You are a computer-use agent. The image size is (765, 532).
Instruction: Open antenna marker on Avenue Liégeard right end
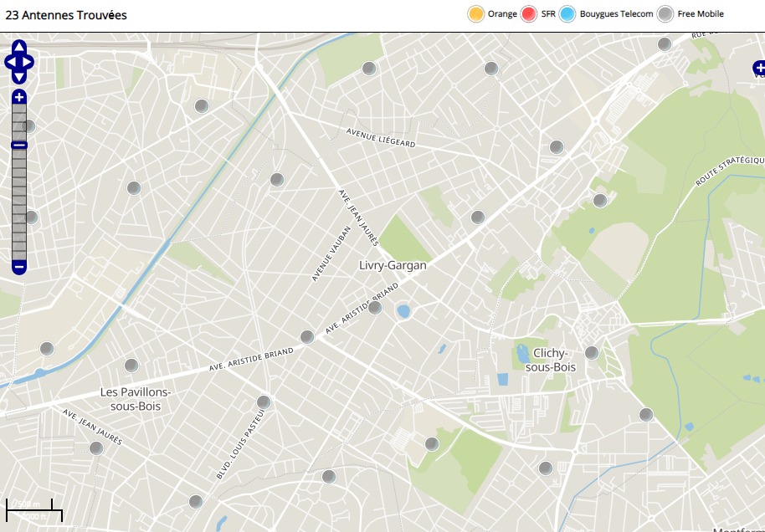pos(557,147)
